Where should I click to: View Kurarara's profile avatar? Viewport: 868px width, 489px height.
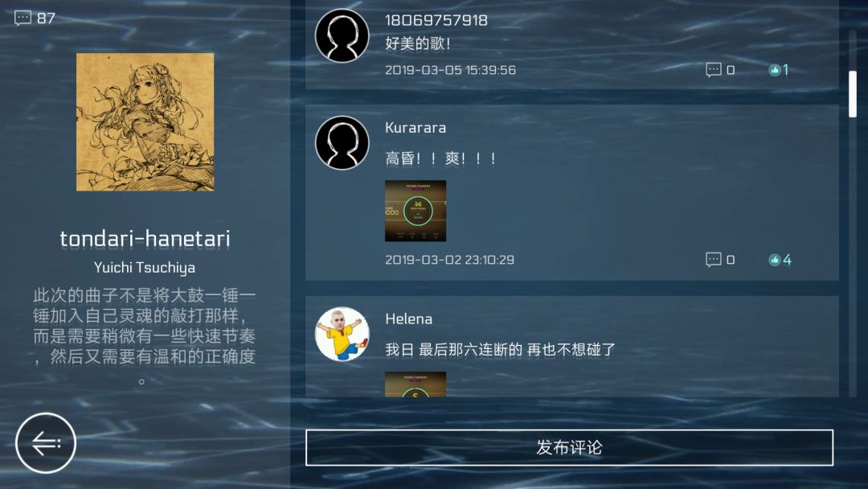pos(342,143)
